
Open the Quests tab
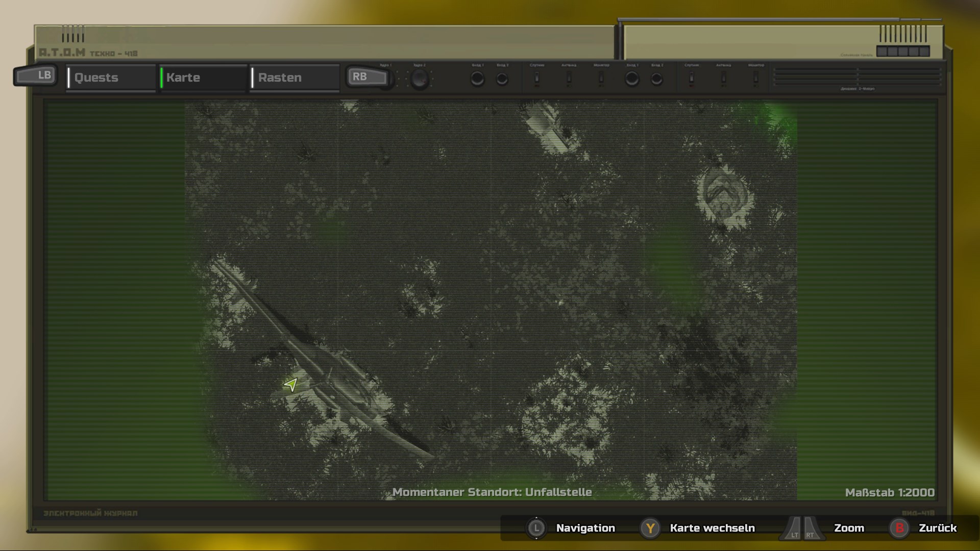point(111,78)
